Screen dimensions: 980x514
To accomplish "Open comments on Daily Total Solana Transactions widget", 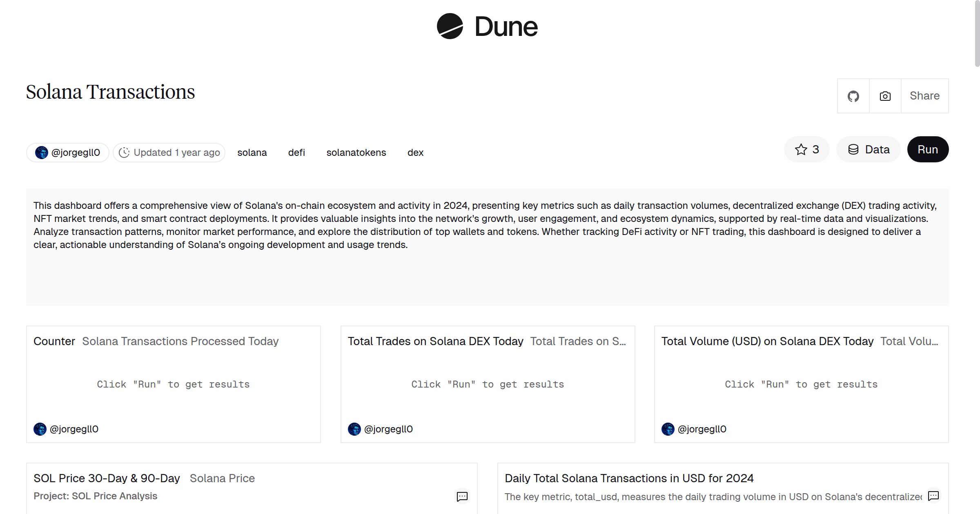I will pos(933,496).
